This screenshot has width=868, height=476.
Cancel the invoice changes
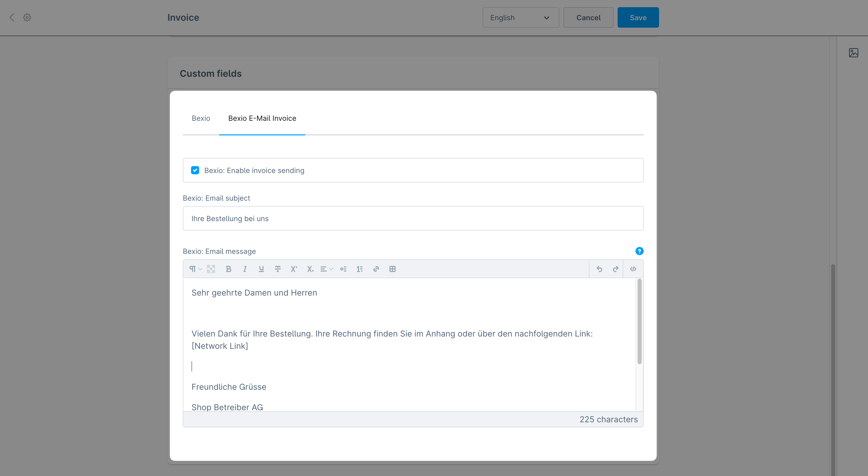pyautogui.click(x=588, y=17)
